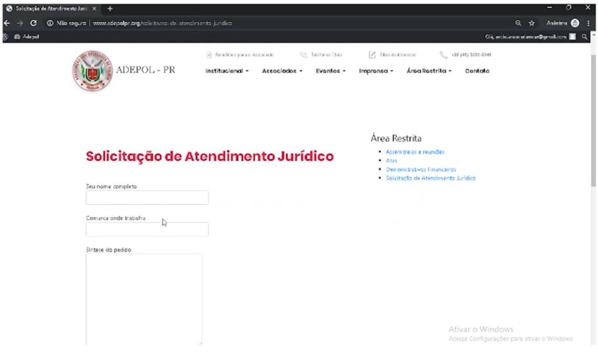This screenshot has width=598, height=364.
Task: Click the phone icon beside +55 (41) number
Action: pos(444,55)
